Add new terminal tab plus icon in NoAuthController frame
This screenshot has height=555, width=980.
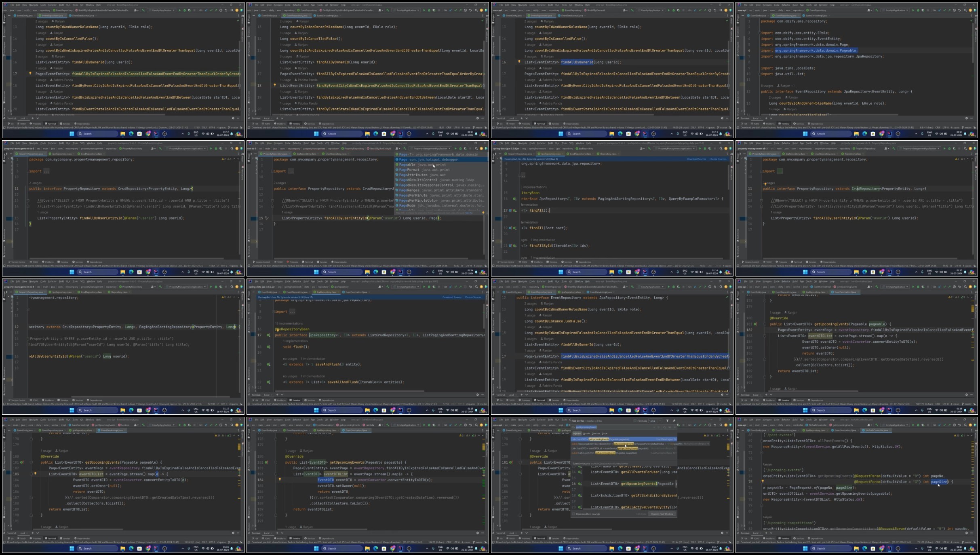point(766,533)
